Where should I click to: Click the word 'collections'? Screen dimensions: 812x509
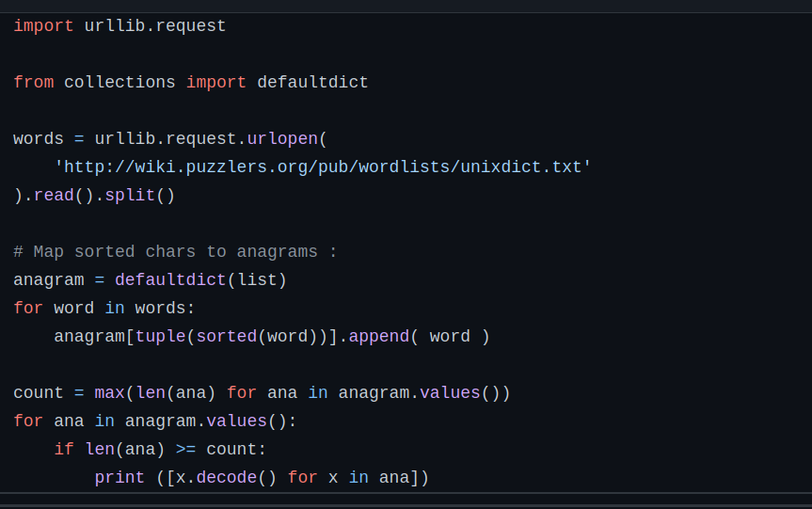coord(119,83)
